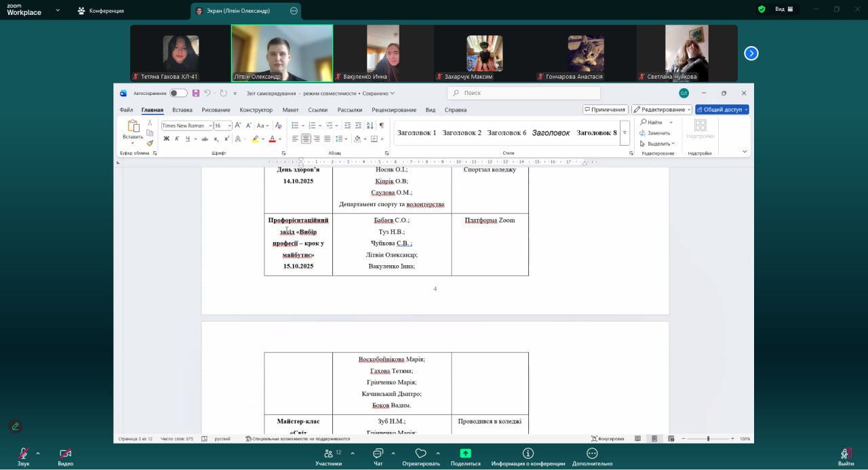This screenshot has height=470, width=868.
Task: Open Информация о конференции info icon
Action: 528,453
